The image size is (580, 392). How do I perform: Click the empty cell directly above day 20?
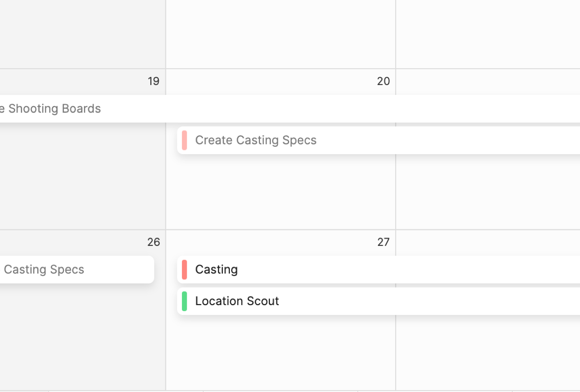(x=281, y=33)
